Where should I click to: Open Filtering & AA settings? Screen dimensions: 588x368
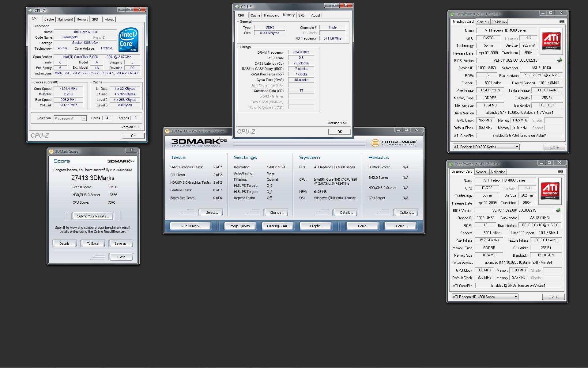[278, 226]
